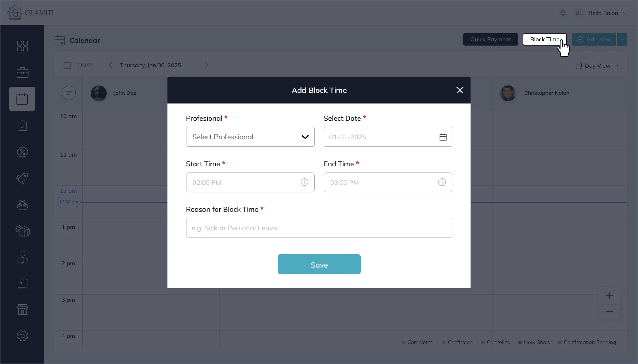Click the 10 am time label
The image size is (638, 364).
pos(68,116)
